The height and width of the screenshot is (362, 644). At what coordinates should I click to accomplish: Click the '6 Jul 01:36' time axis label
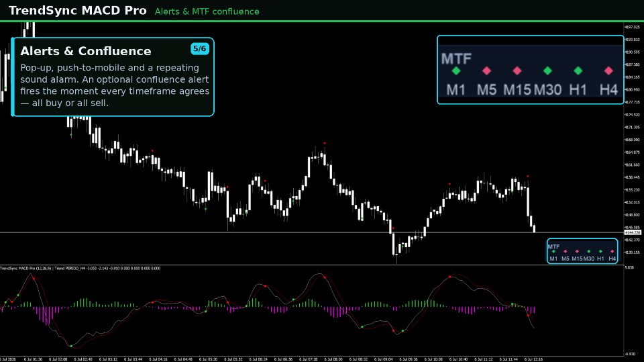click(33, 359)
